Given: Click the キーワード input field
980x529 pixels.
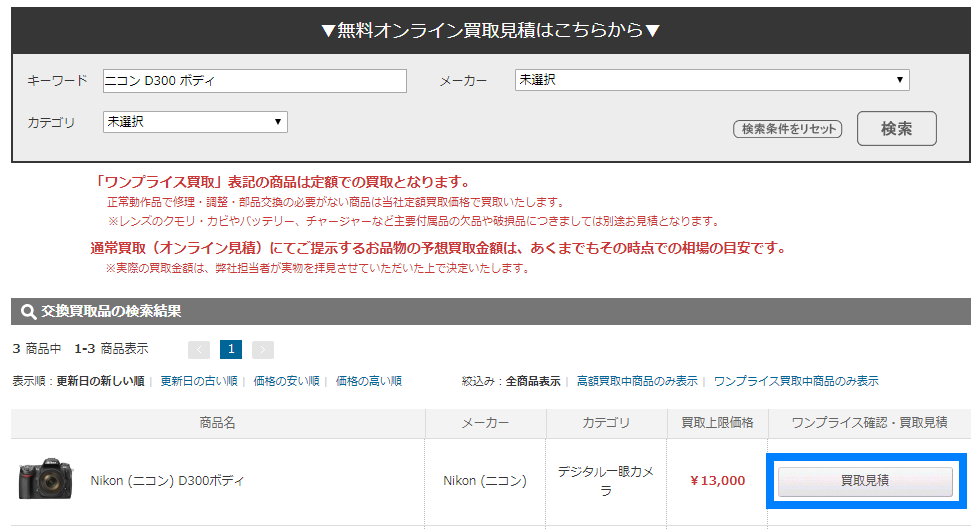Looking at the screenshot, I should point(254,81).
